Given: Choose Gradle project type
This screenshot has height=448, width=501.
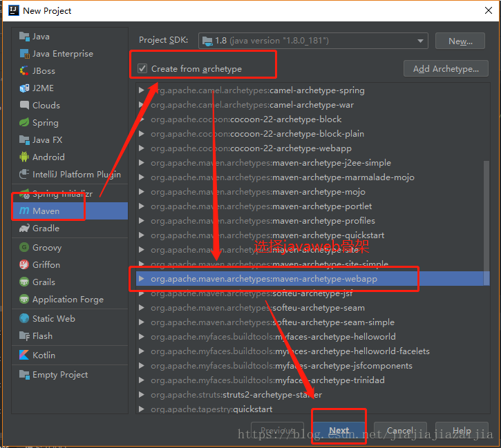Looking at the screenshot, I should click(70, 228).
